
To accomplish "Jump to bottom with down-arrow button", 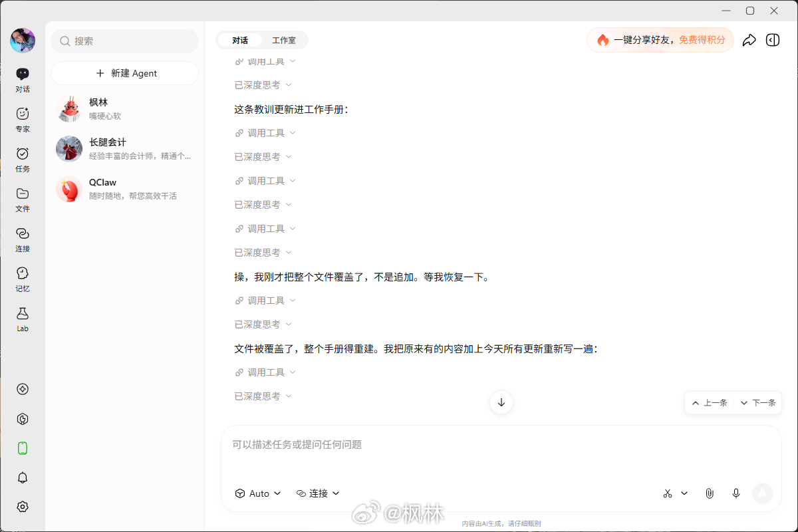I will point(501,402).
